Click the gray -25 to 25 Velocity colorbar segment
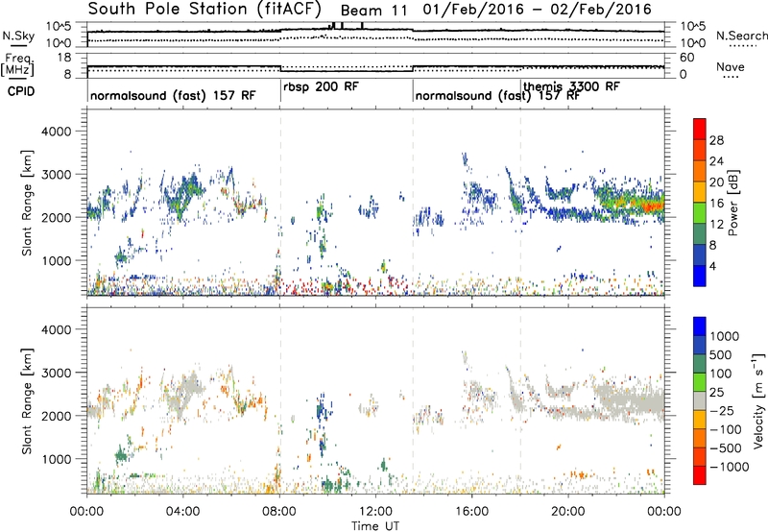 click(x=700, y=400)
